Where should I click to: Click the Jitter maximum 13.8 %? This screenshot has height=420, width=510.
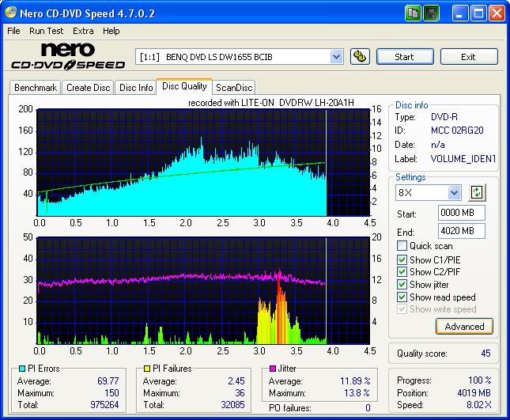click(x=357, y=393)
